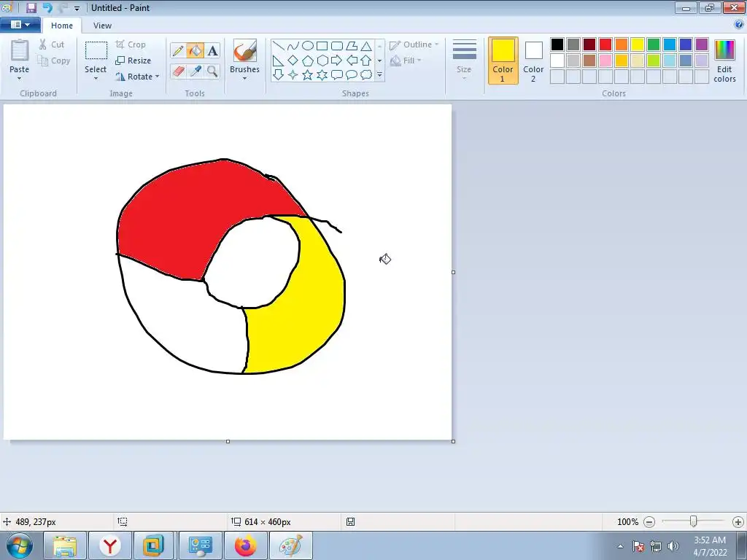Click the Brushes button
Screen dimensions: 747x560
pyautogui.click(x=245, y=56)
